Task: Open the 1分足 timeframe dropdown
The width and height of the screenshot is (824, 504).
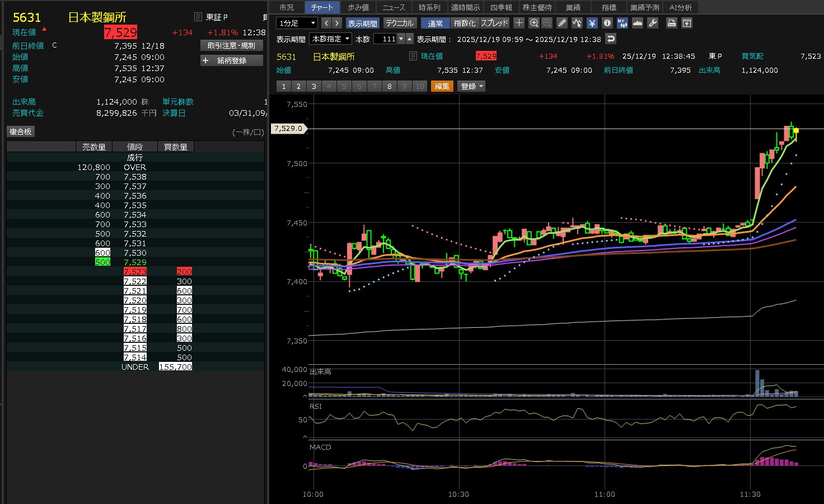Action: pos(297,23)
